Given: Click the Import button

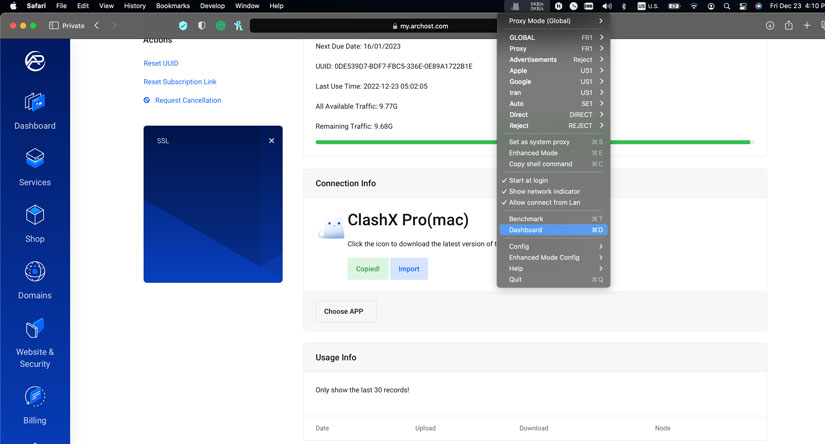Looking at the screenshot, I should pos(409,269).
